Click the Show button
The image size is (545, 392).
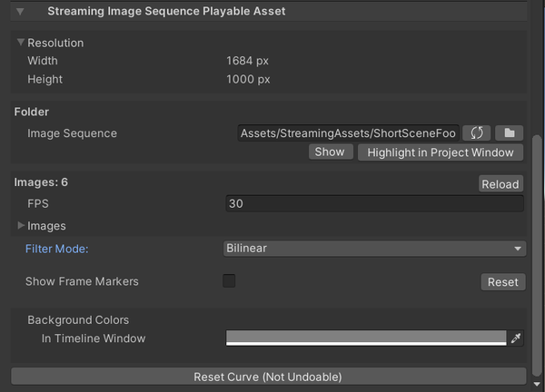330,152
